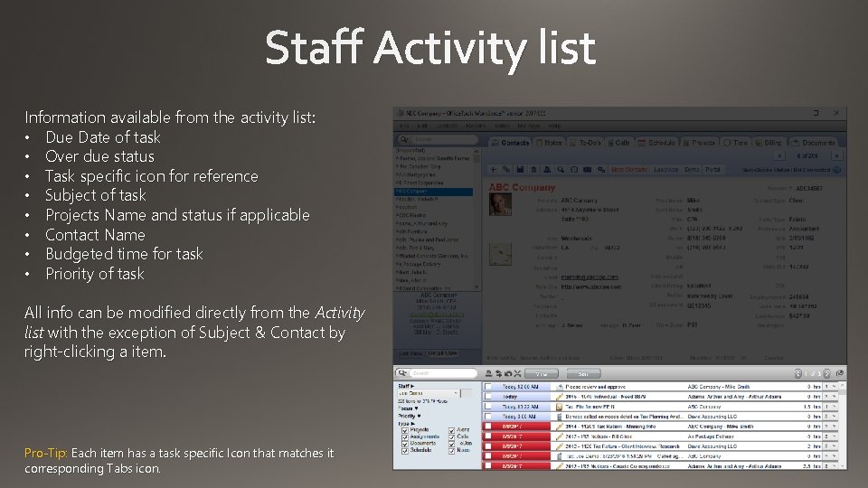The height and width of the screenshot is (488, 868).
Task: Go to previous activity list page arrow
Action: point(798,373)
